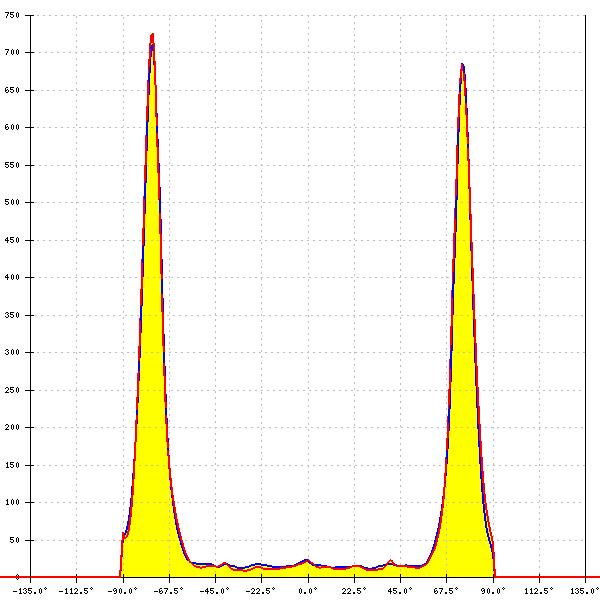Click the 150 y-axis label

tap(12, 465)
